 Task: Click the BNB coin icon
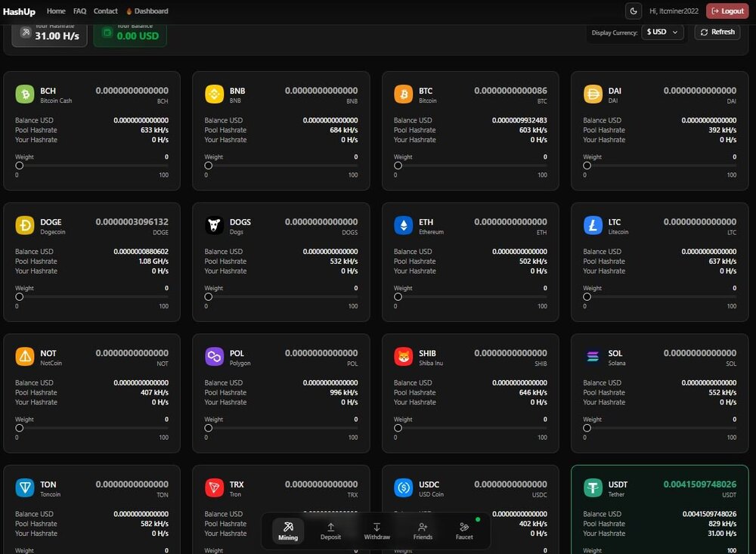pos(214,94)
